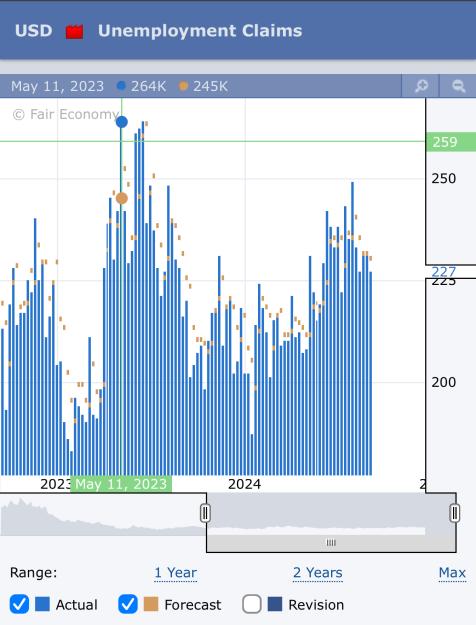Click the 250 y-axis label

tap(443, 178)
